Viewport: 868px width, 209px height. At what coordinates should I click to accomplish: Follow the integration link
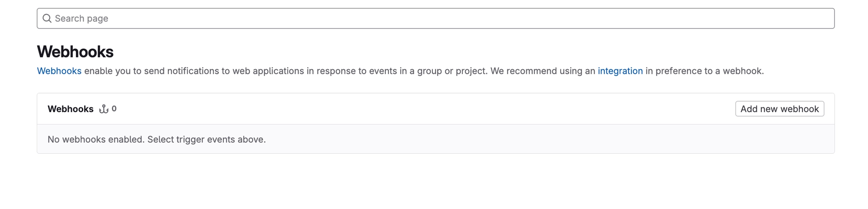[x=620, y=71]
